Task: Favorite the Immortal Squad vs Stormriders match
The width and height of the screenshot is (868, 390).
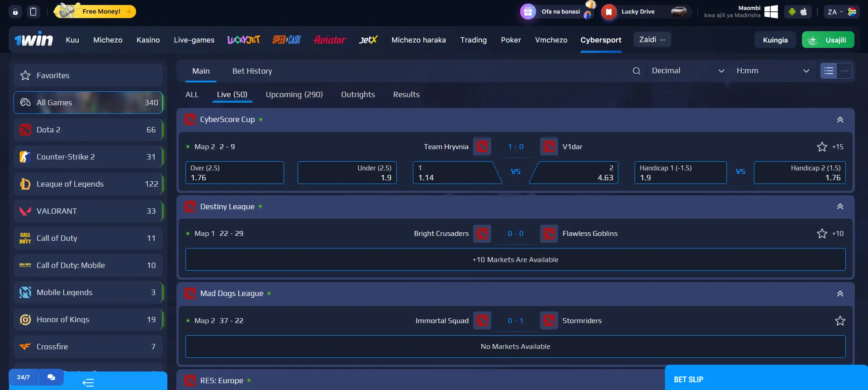Action: click(840, 320)
